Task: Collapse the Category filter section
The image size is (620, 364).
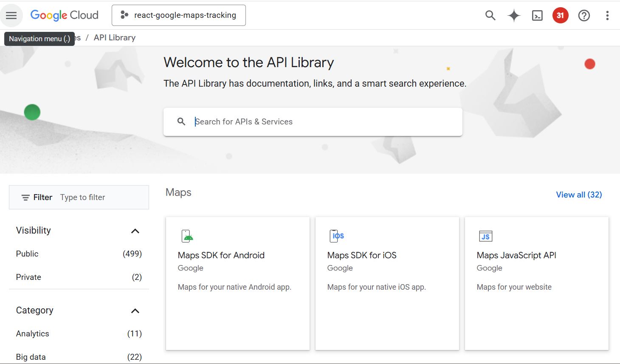Action: point(135,311)
